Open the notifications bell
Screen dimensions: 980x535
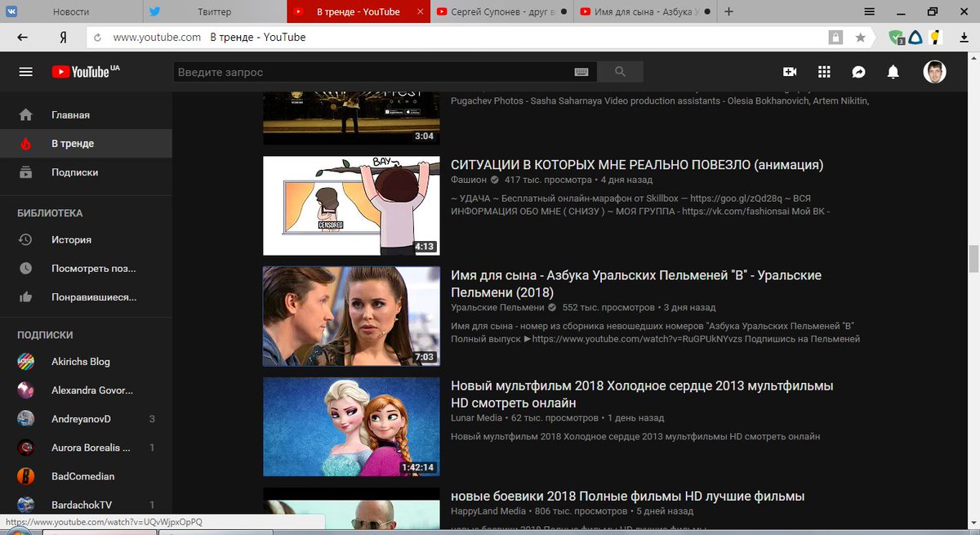point(893,72)
